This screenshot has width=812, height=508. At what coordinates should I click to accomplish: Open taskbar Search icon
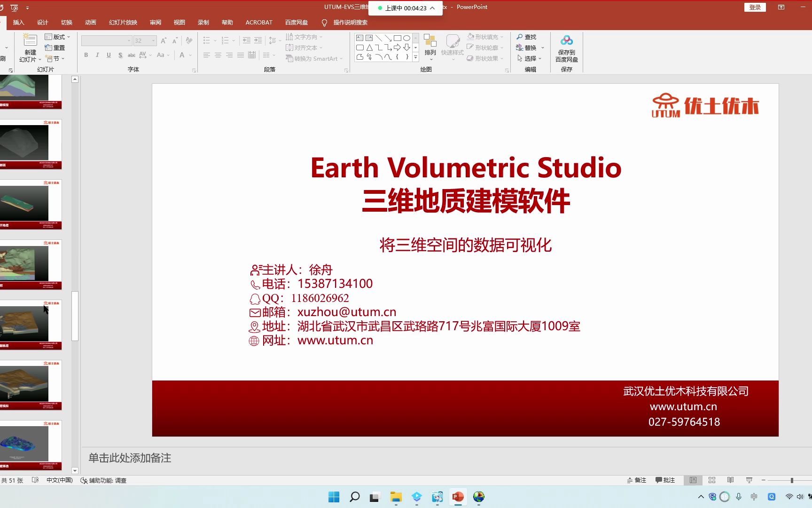355,497
